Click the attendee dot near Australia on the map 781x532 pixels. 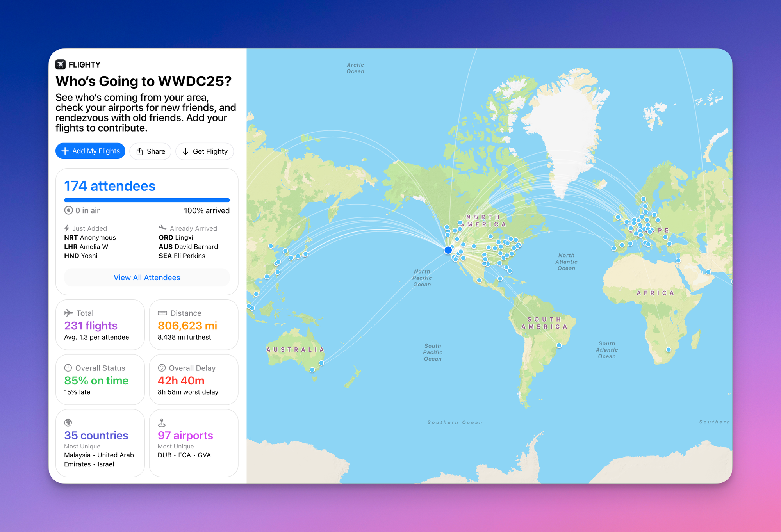312,369
